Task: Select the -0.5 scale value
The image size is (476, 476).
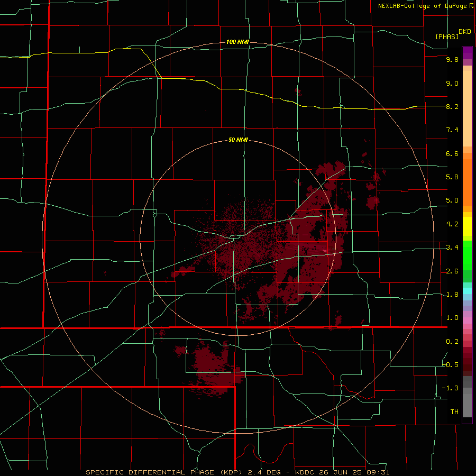Action: click(450, 365)
